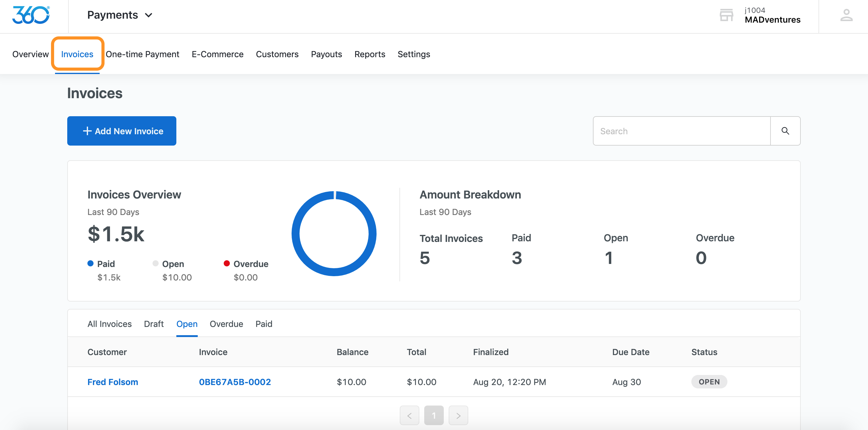Click the blue Paid legend dot

(x=90, y=263)
